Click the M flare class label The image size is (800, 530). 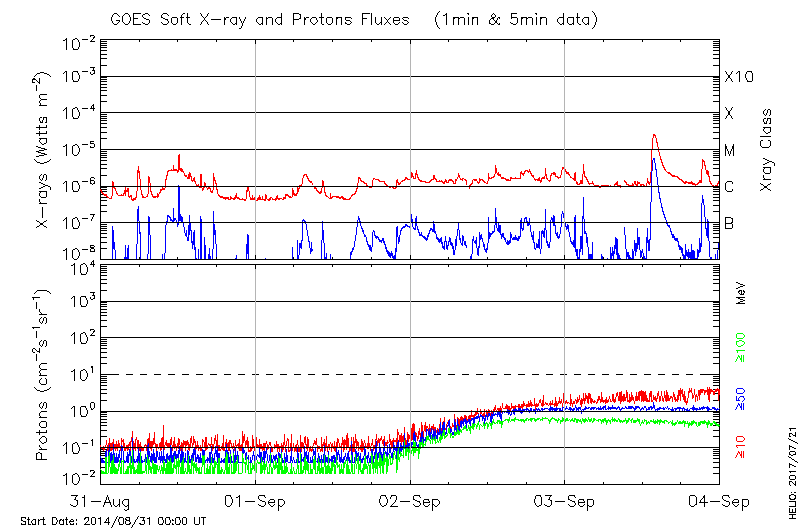pyautogui.click(x=730, y=151)
